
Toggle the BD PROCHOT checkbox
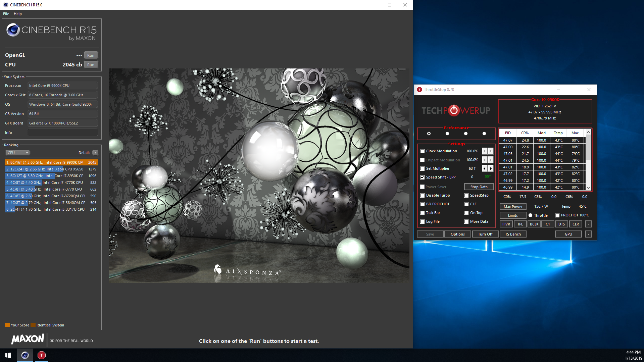click(423, 204)
